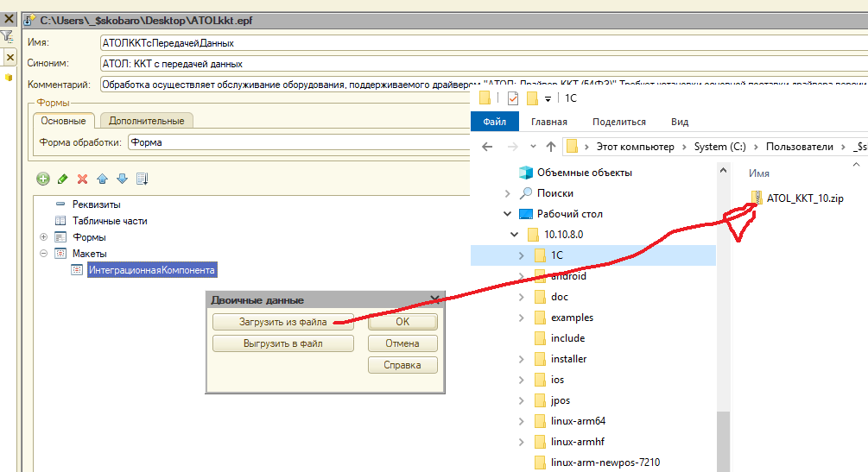Expand the 1C folder node
868x472 pixels.
521,255
